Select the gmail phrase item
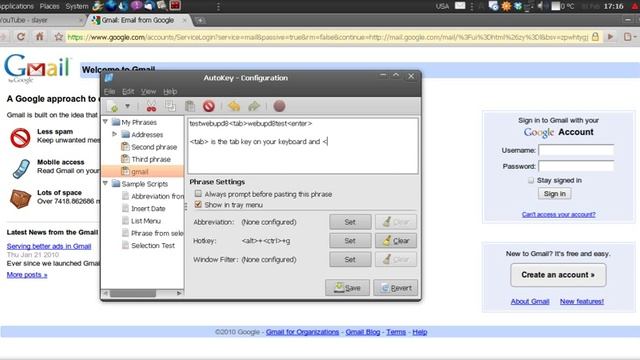 click(142, 171)
